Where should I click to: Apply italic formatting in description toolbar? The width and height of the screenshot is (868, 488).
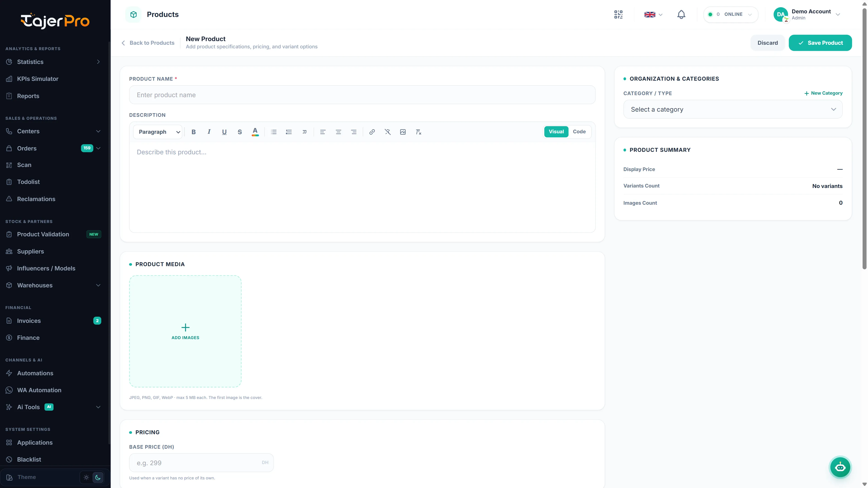(x=209, y=132)
